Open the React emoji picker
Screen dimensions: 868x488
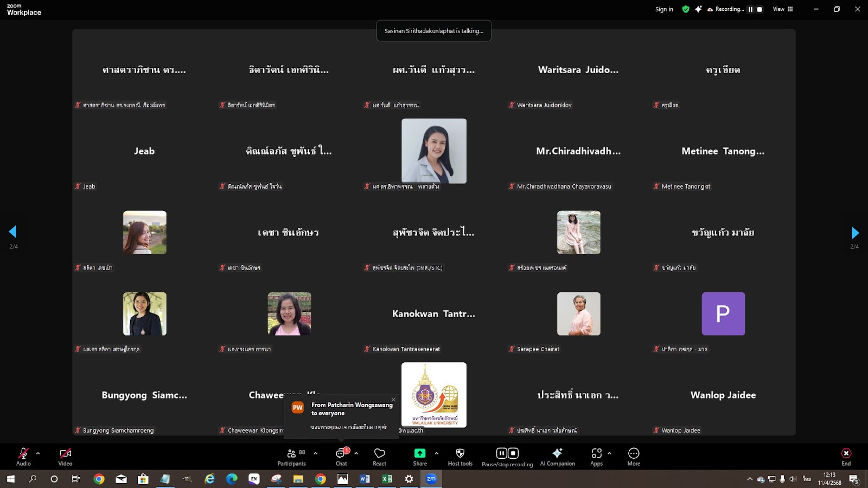point(380,457)
